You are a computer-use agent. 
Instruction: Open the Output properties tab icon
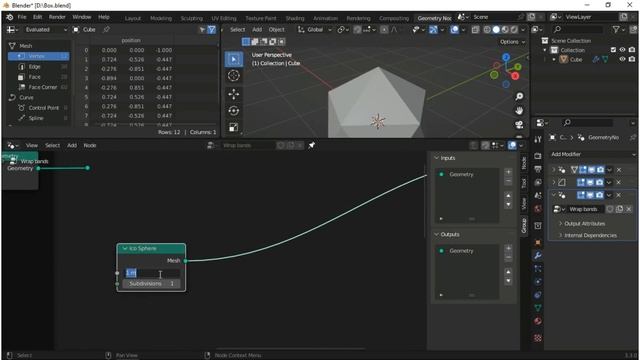point(538,169)
